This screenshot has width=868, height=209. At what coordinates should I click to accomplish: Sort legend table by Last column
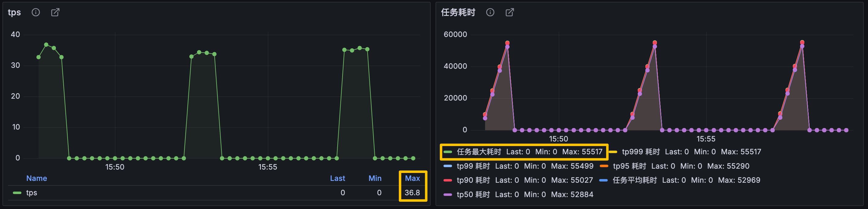(x=338, y=178)
